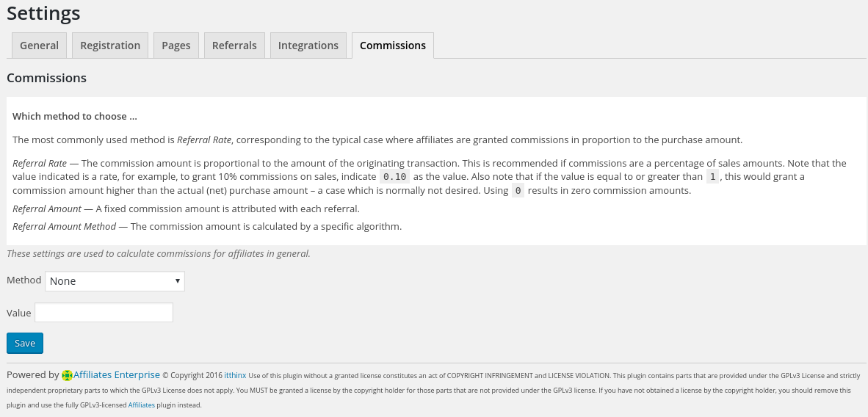Go to the Referrals tab
Screen dimensions: 868x417
coord(234,46)
